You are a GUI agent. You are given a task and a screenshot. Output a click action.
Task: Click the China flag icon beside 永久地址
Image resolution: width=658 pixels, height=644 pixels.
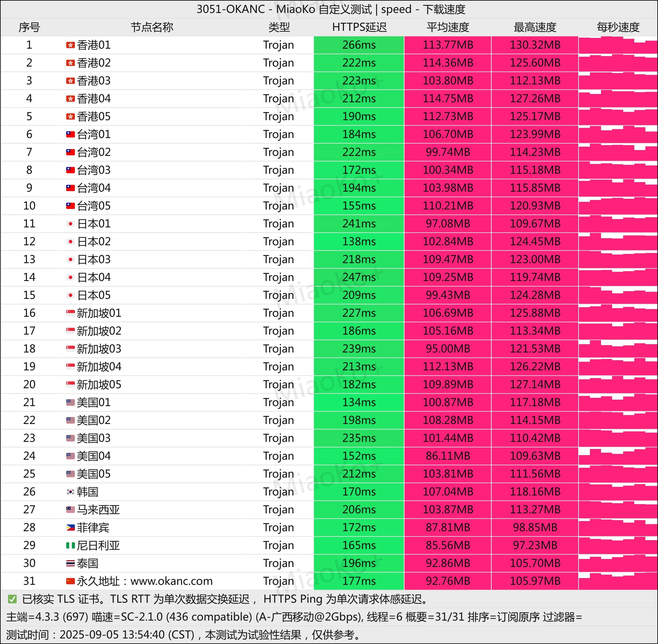(70, 581)
